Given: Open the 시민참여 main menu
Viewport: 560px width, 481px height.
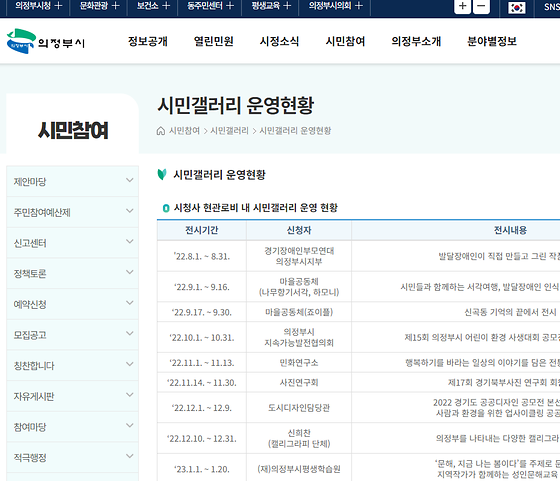Looking at the screenshot, I should [345, 41].
